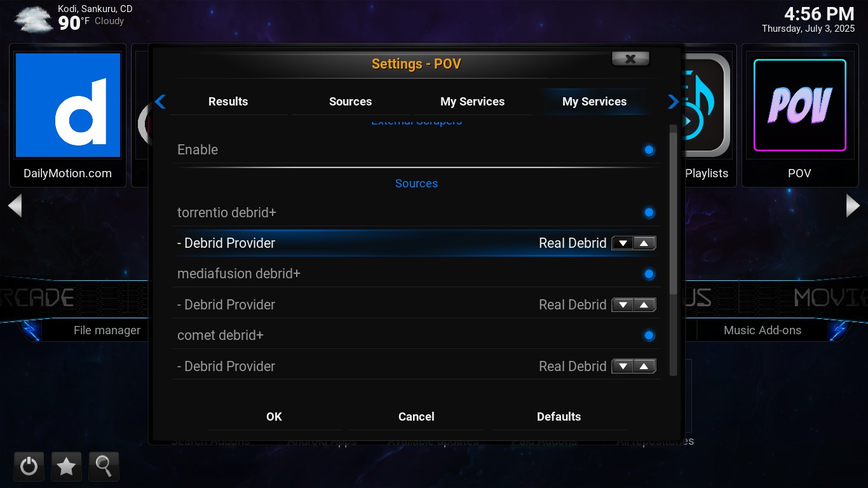Open favourites with the star icon
The image size is (868, 488).
tap(66, 466)
